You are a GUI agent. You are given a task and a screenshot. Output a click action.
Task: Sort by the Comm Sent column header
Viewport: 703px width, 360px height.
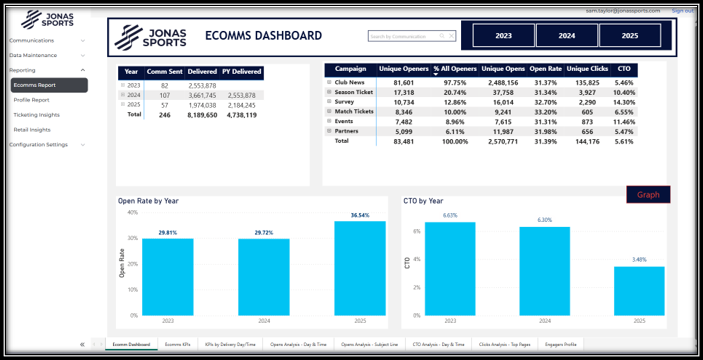coord(165,72)
